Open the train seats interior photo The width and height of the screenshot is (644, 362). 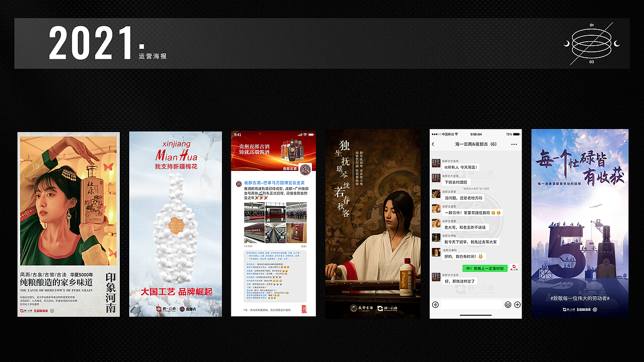(275, 233)
